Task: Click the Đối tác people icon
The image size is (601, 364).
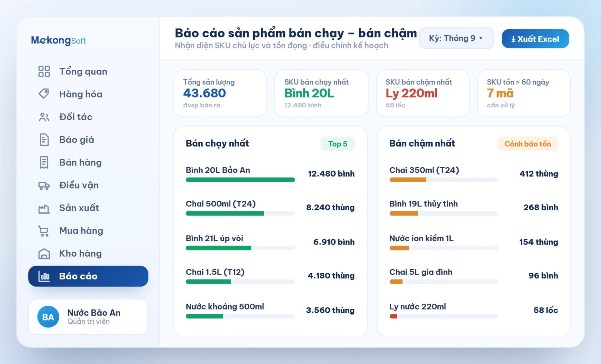Action: point(44,117)
